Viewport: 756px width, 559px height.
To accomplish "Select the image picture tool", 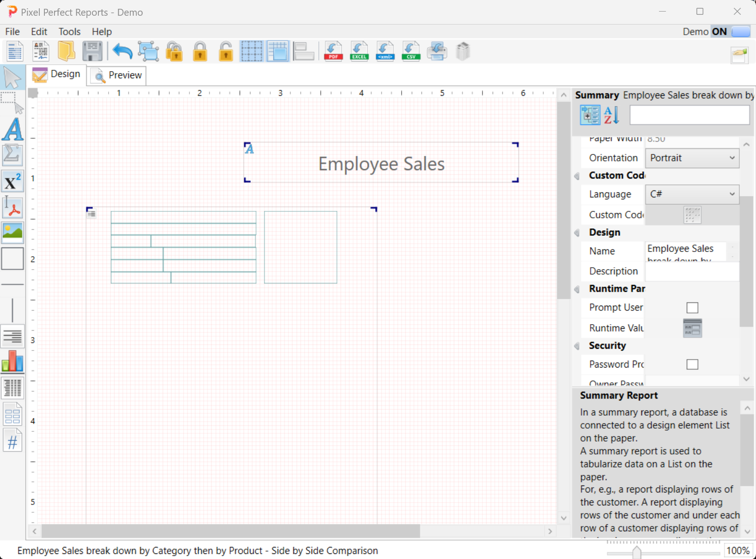I will tap(12, 233).
